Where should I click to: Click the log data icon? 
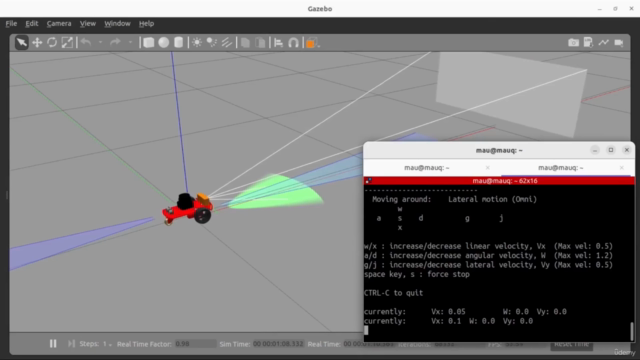click(x=588, y=42)
